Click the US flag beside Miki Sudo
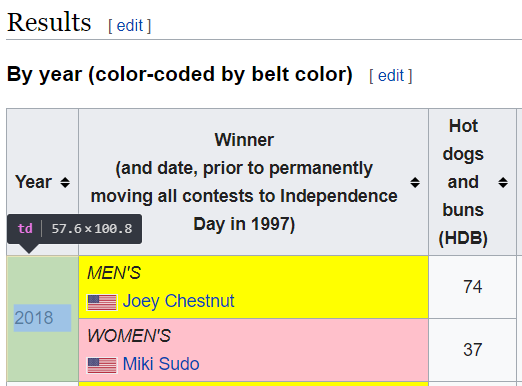The height and width of the screenshot is (386, 522). tap(102, 365)
